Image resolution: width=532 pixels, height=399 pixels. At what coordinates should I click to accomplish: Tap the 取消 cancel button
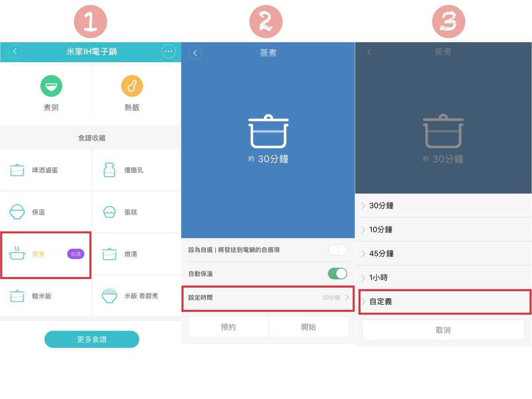tap(443, 330)
